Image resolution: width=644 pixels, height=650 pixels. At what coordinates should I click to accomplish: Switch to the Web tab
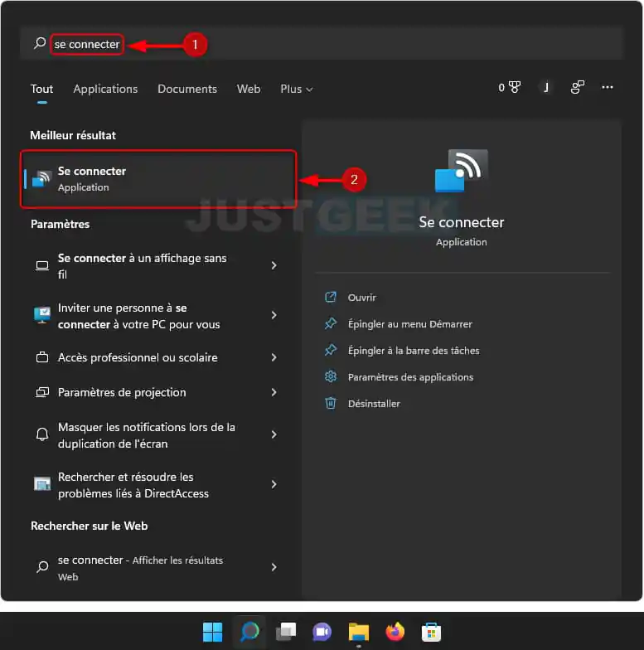coord(249,89)
